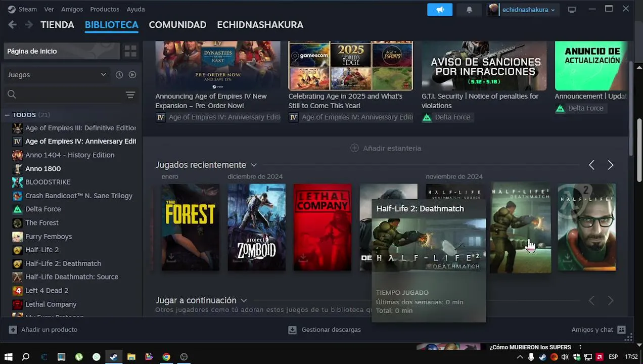643x364 pixels.
Task: Toggle the recent activity clock filter
Action: click(119, 75)
